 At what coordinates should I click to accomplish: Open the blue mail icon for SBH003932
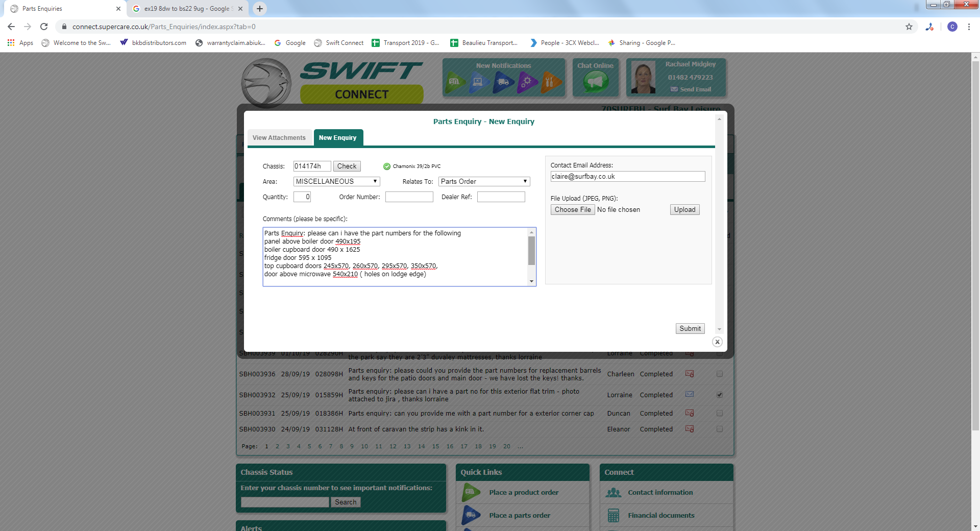click(x=690, y=394)
